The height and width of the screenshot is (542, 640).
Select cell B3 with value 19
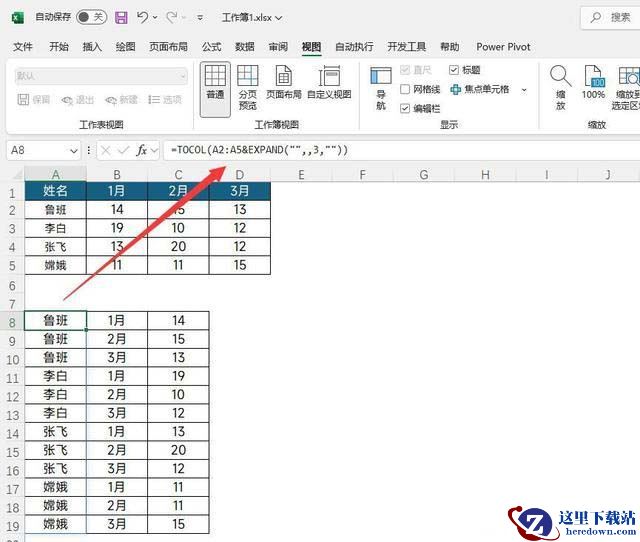(x=117, y=228)
